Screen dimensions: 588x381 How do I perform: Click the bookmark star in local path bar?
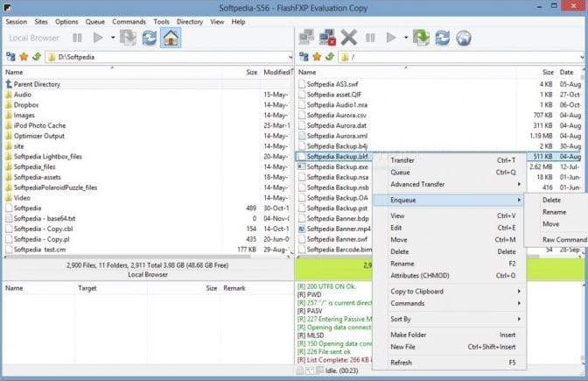(22, 57)
